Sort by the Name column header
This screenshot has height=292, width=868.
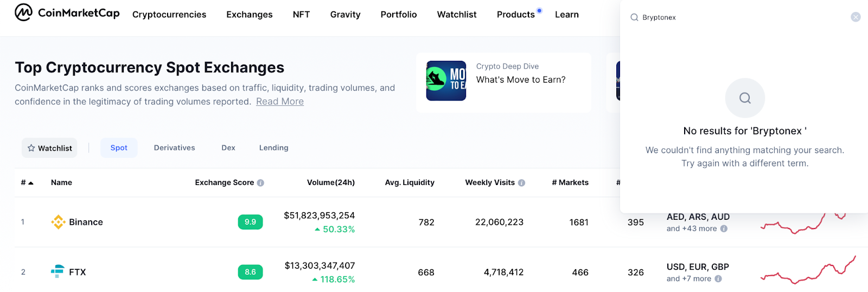click(61, 182)
